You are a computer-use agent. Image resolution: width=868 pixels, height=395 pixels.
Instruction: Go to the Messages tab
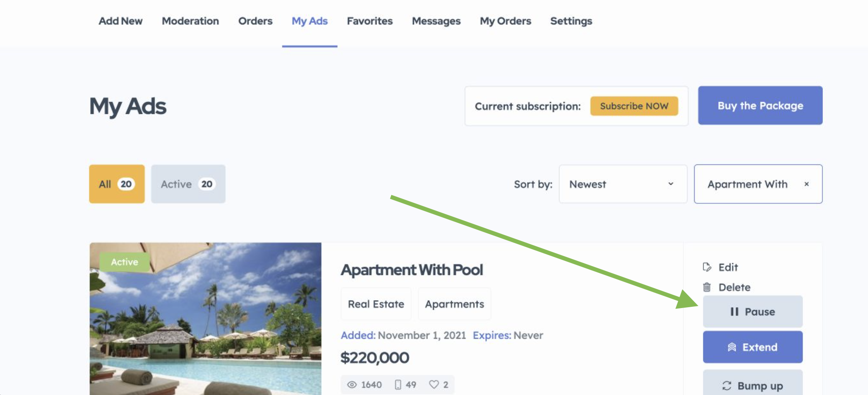click(436, 21)
